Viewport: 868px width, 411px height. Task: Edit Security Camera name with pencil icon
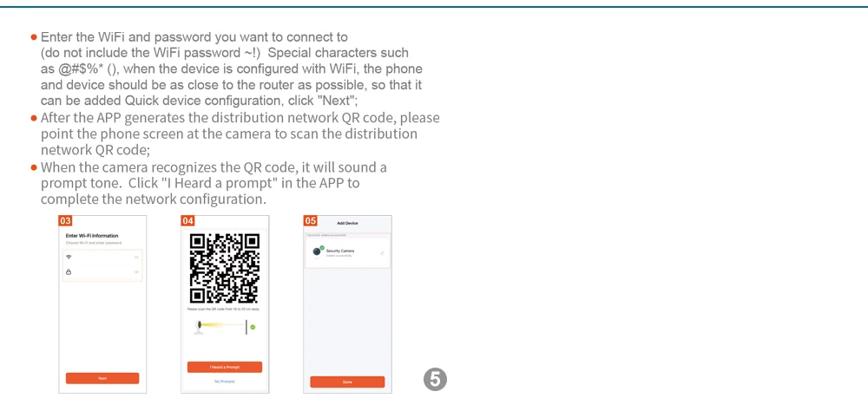click(382, 253)
